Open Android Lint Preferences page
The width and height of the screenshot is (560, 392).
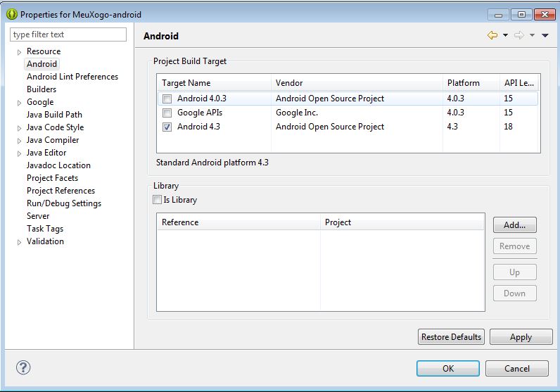[x=72, y=77]
